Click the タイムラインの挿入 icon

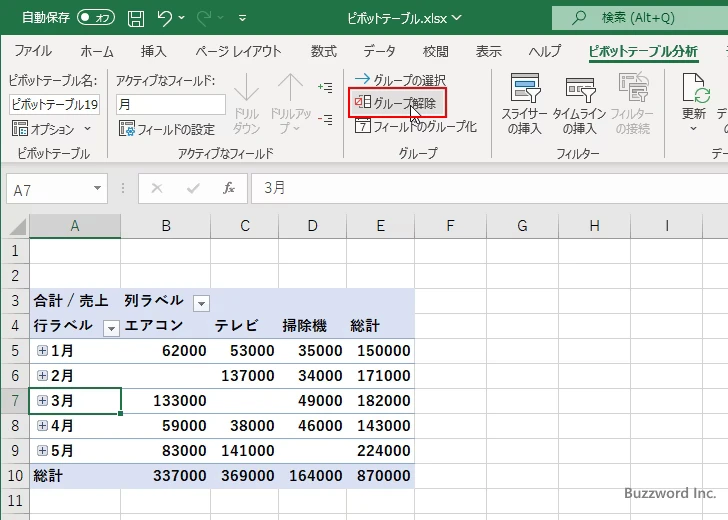(580, 90)
